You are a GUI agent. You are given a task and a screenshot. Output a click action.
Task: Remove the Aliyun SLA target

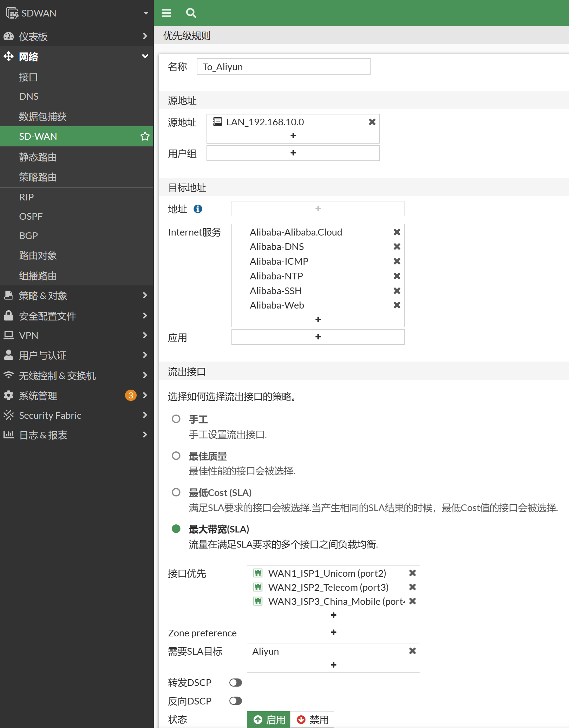click(412, 651)
